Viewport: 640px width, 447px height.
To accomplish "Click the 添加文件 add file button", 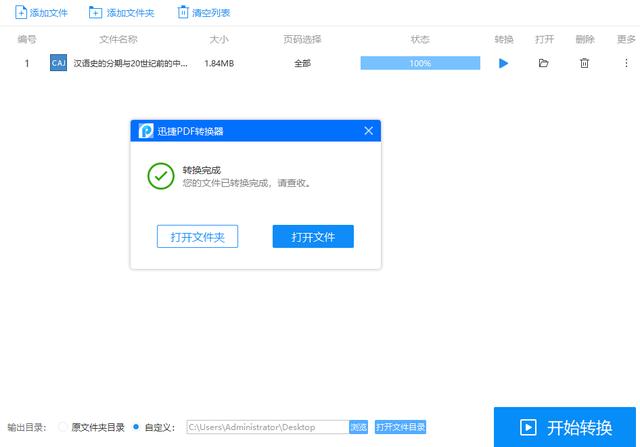I will (x=41, y=13).
